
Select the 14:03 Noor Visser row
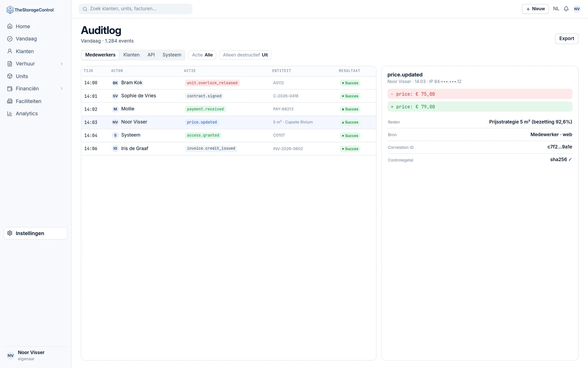point(228,122)
